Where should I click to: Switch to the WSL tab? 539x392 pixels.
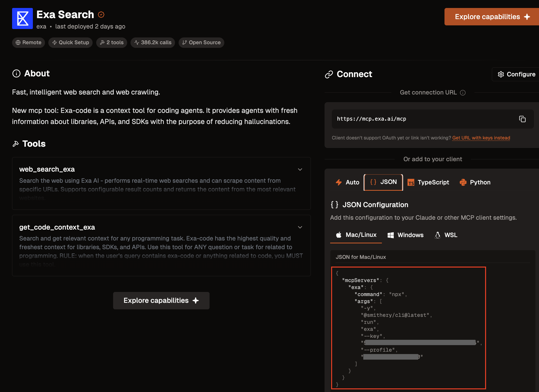pos(446,235)
